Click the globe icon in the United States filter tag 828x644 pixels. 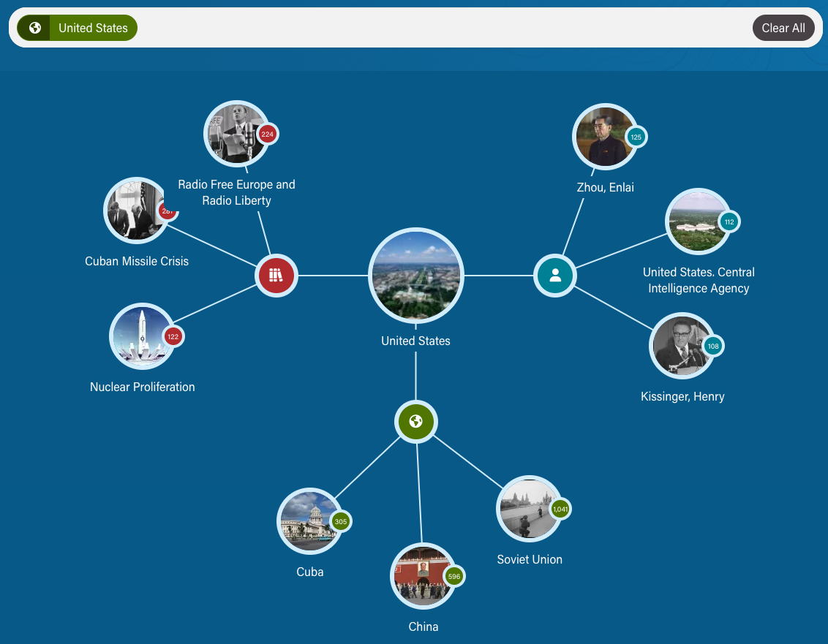click(x=35, y=28)
